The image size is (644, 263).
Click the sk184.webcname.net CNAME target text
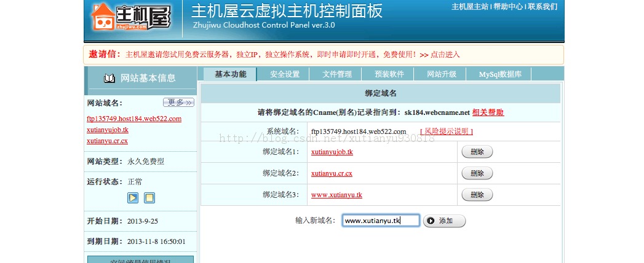pyautogui.click(x=437, y=112)
